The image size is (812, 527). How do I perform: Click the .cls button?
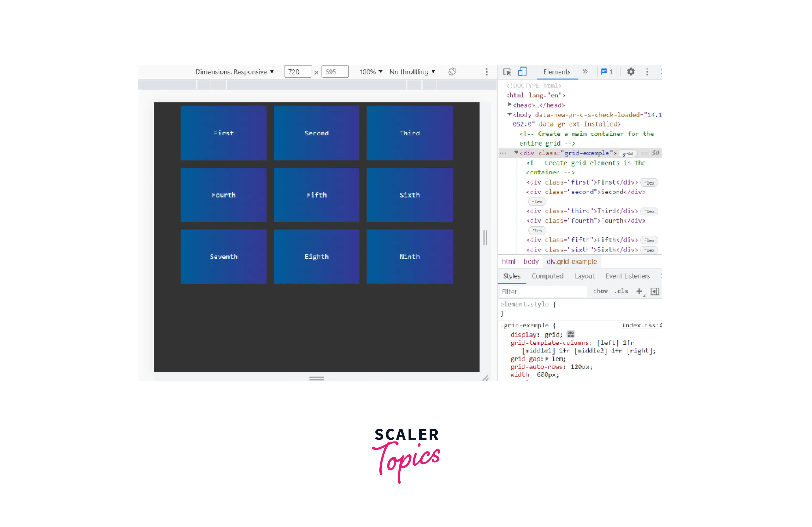point(621,291)
